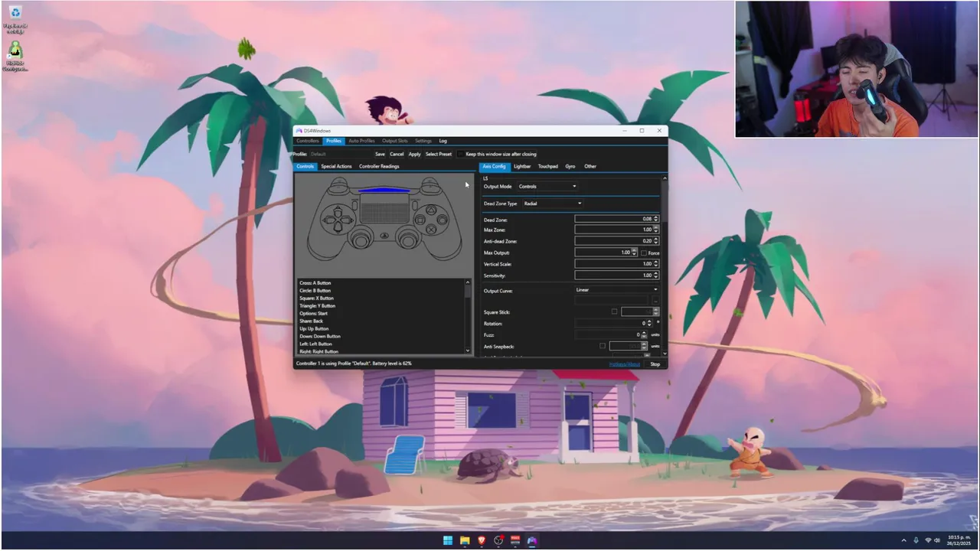Image resolution: width=980 pixels, height=551 pixels.
Task: Switch to the Auto Profiles tab
Action: click(361, 141)
